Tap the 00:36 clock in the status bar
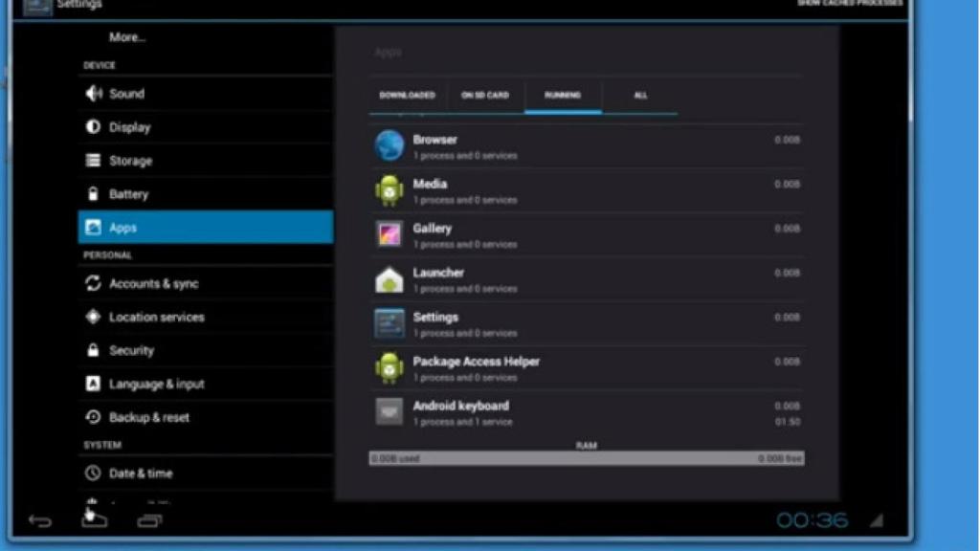The image size is (980, 551). (814, 518)
